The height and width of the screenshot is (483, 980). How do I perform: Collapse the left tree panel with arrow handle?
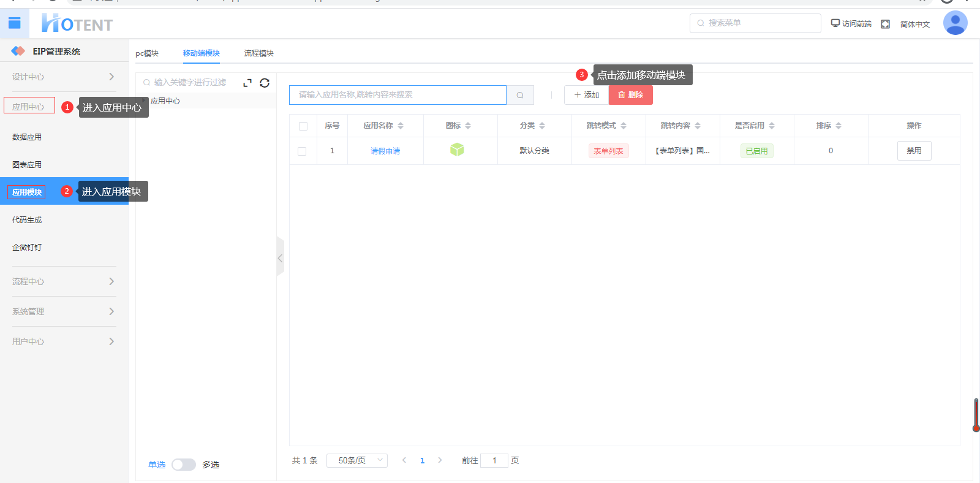pyautogui.click(x=280, y=258)
